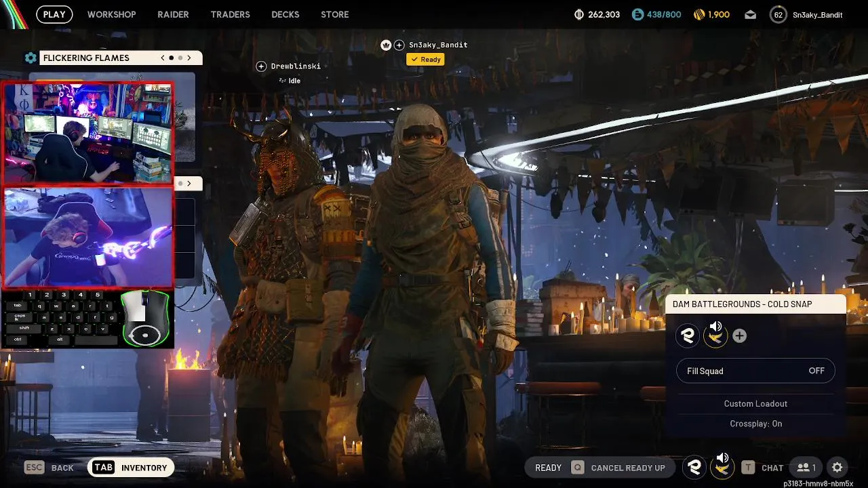Open the mailbox icon in top bar
This screenshot has height=488, width=868.
coord(750,14)
